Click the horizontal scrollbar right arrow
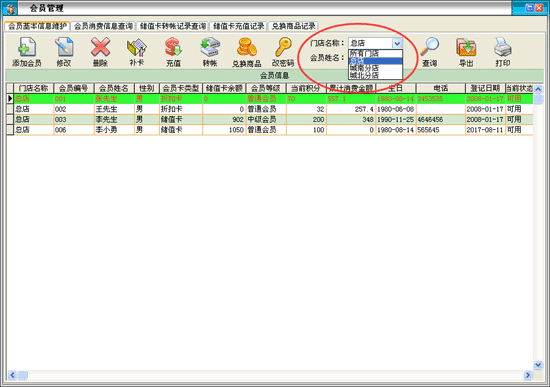This screenshot has height=387, width=550. pos(528,375)
